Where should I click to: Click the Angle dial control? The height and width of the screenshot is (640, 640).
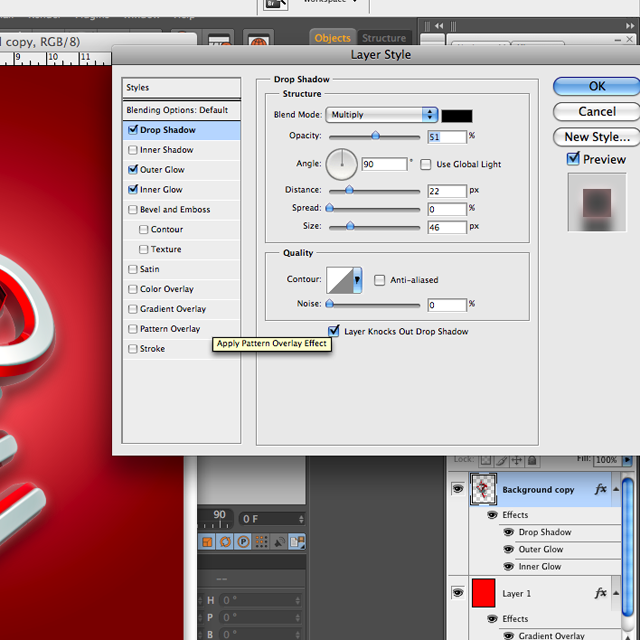pyautogui.click(x=342, y=164)
